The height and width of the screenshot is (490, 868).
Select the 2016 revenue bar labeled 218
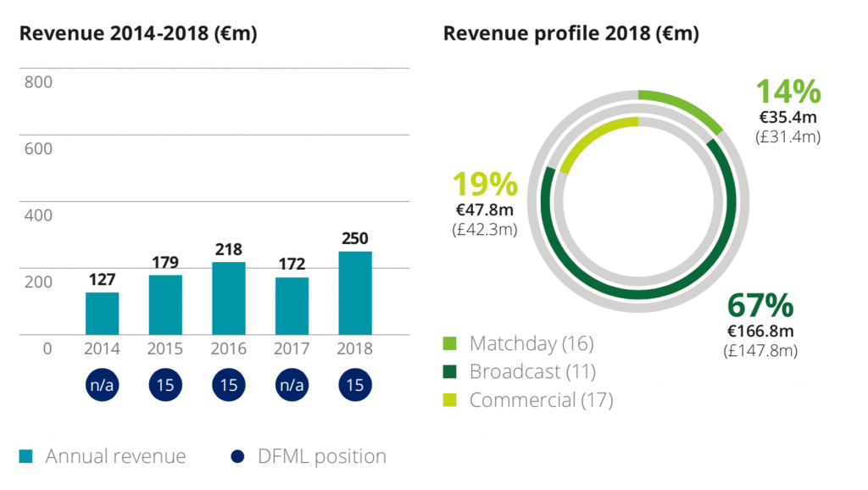point(229,298)
